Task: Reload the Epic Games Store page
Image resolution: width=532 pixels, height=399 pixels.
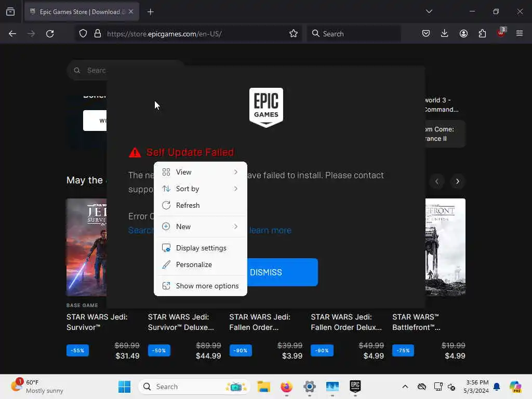Action: tap(50, 34)
